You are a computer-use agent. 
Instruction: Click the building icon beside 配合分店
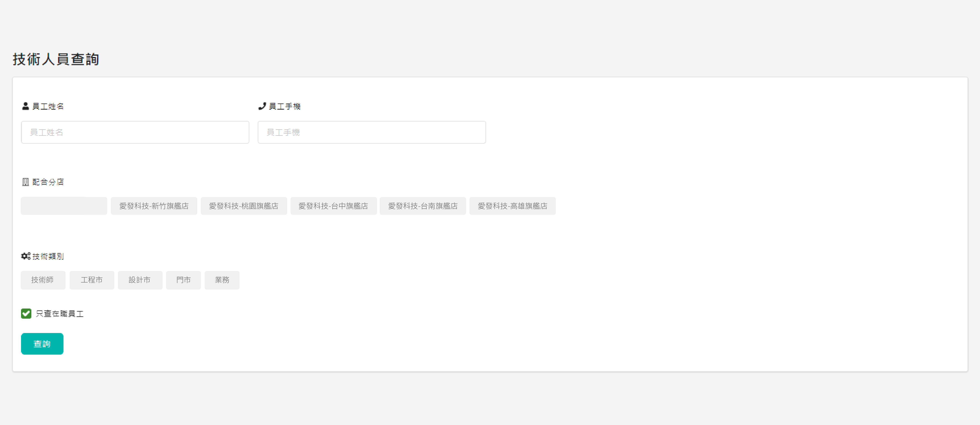(25, 182)
